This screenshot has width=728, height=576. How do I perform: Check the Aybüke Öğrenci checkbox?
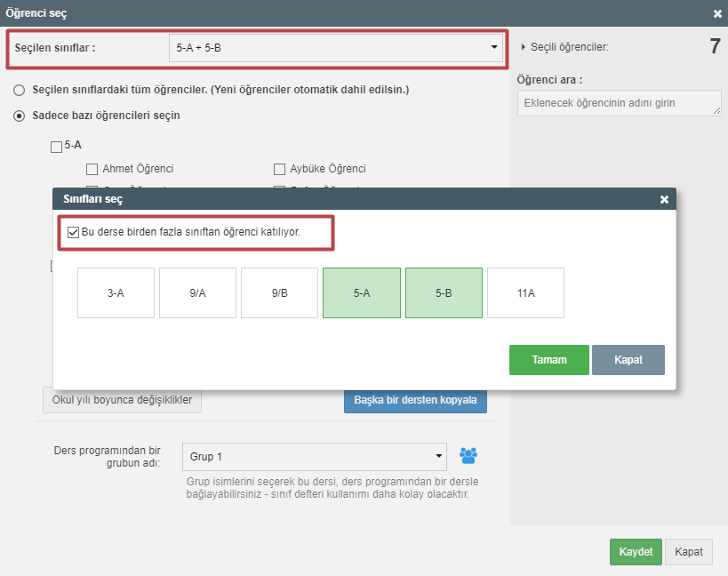(x=280, y=169)
